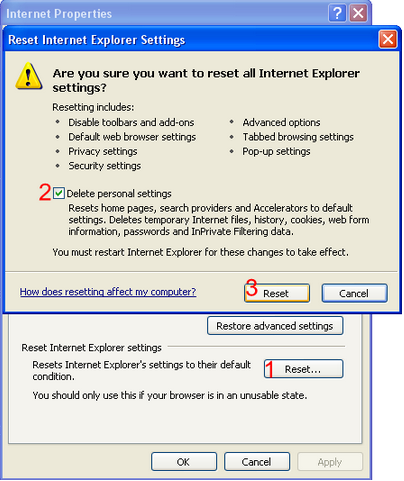This screenshot has width=404, height=481.
Task: Open 'How does resetting affect my computer?' link
Action: point(108,292)
